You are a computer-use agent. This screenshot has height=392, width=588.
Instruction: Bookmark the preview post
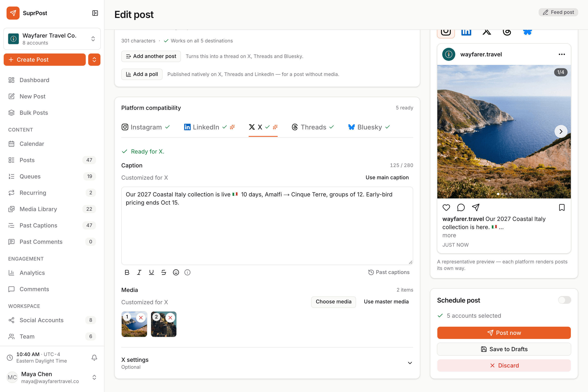tap(562, 207)
